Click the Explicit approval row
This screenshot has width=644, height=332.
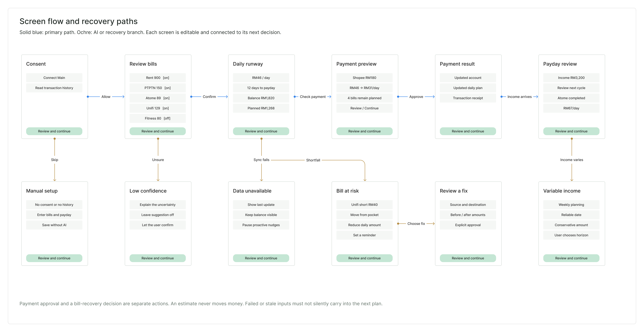click(x=468, y=225)
